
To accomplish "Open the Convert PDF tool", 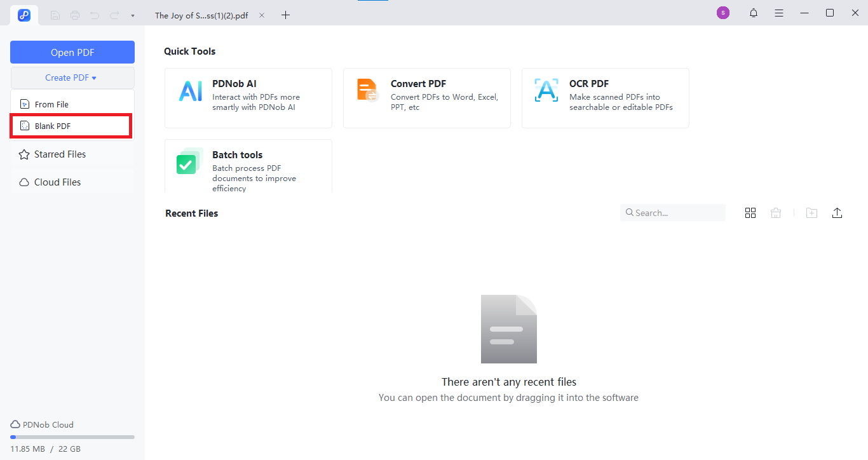I will point(426,98).
